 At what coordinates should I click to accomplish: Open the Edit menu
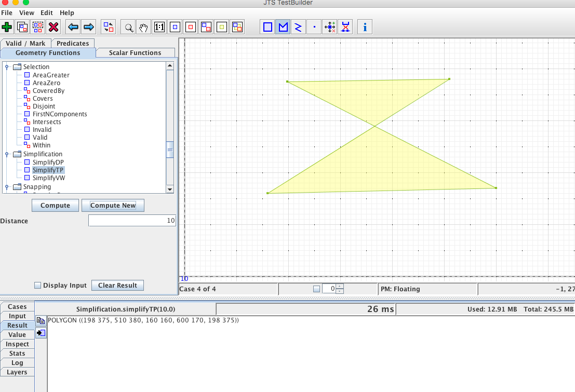tap(47, 12)
